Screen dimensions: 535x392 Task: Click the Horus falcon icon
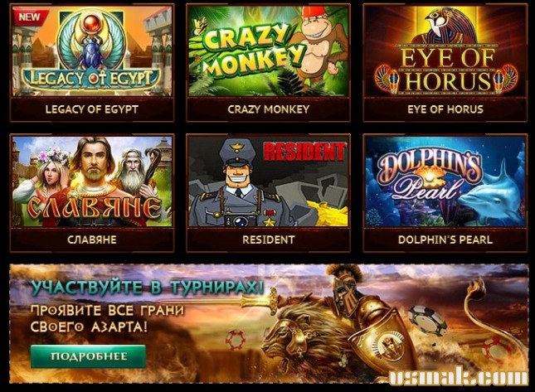pos(446,26)
